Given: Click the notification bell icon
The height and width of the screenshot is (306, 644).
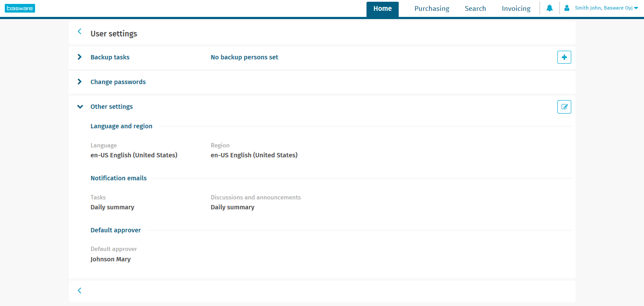Looking at the screenshot, I should 549,8.
